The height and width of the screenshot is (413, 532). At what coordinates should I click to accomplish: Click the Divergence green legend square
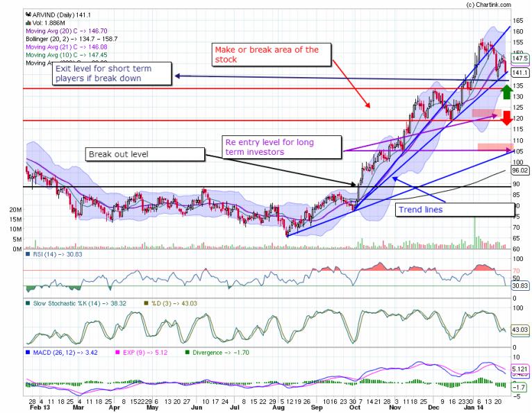pos(188,353)
